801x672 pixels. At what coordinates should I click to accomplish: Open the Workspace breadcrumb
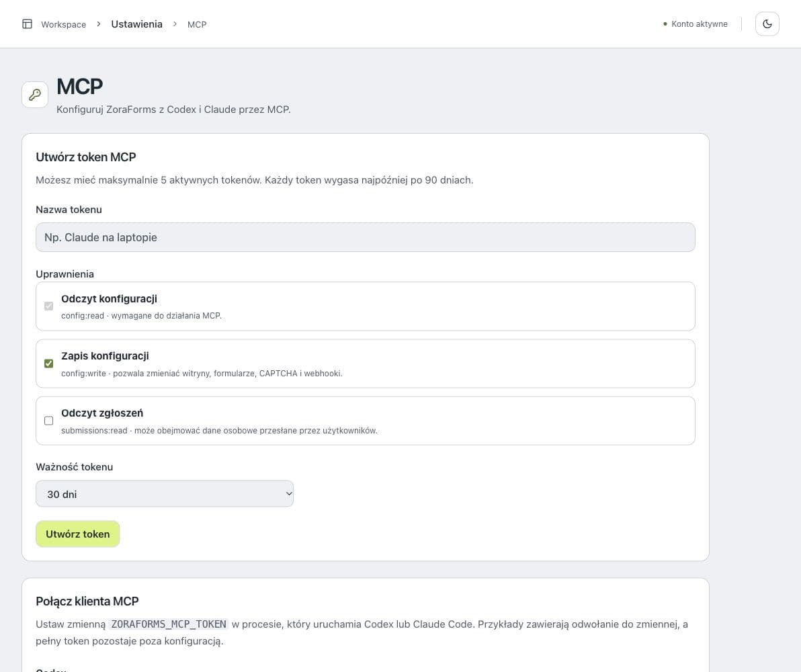(x=63, y=25)
